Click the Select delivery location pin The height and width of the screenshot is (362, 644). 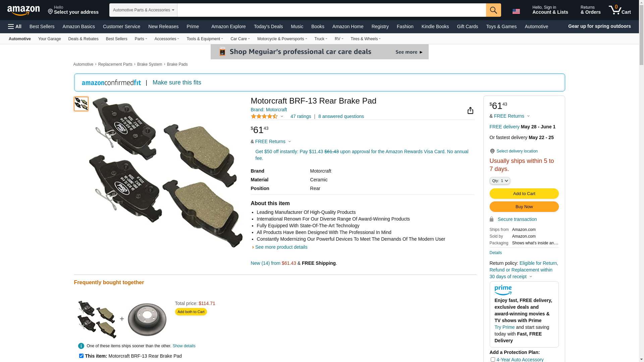coord(492,151)
